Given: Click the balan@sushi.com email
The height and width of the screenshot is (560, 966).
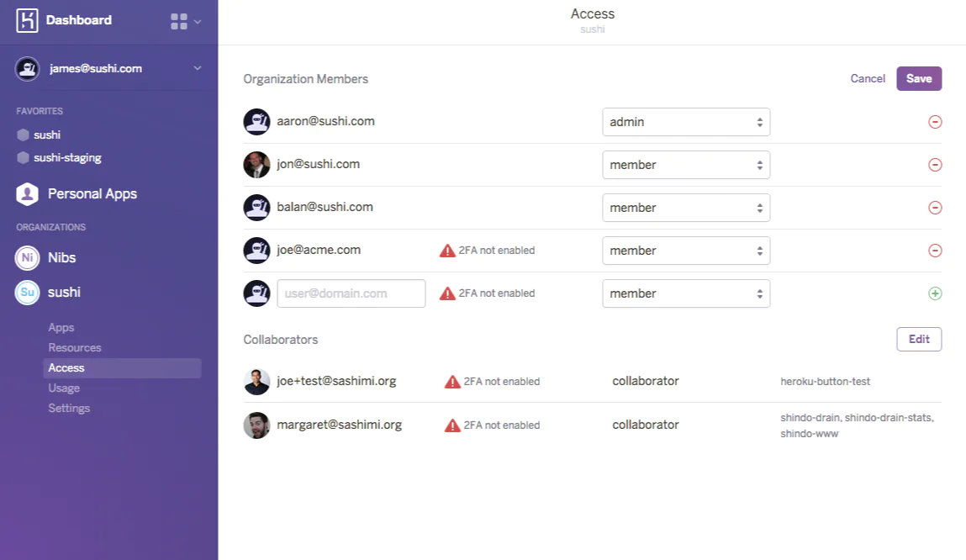Looking at the screenshot, I should tap(325, 207).
